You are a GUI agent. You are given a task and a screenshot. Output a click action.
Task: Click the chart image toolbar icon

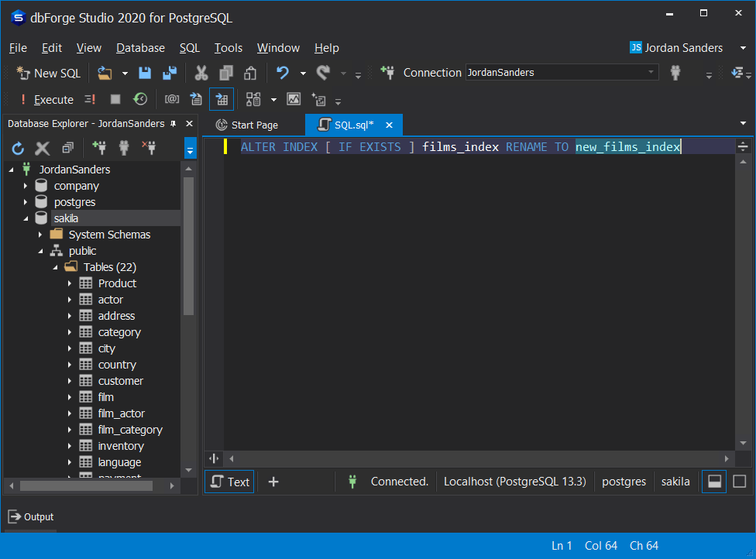(294, 99)
